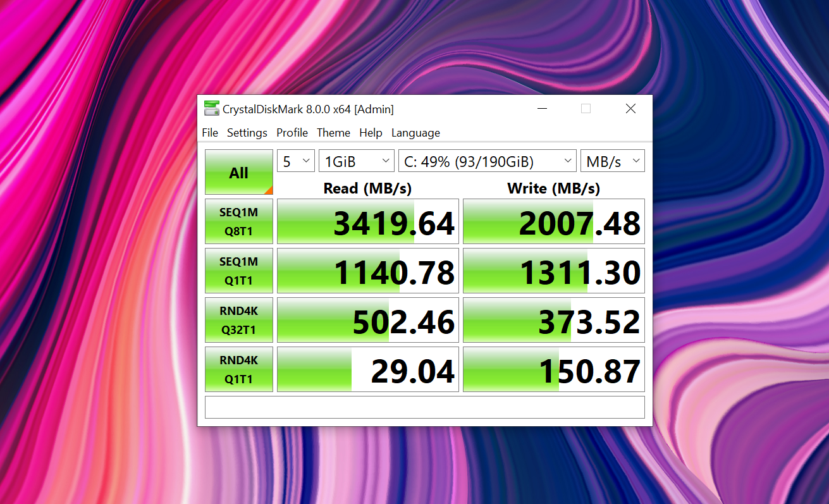Viewport: 829px width, 504px height.
Task: Select the 1311.30 write result
Action: (x=554, y=271)
